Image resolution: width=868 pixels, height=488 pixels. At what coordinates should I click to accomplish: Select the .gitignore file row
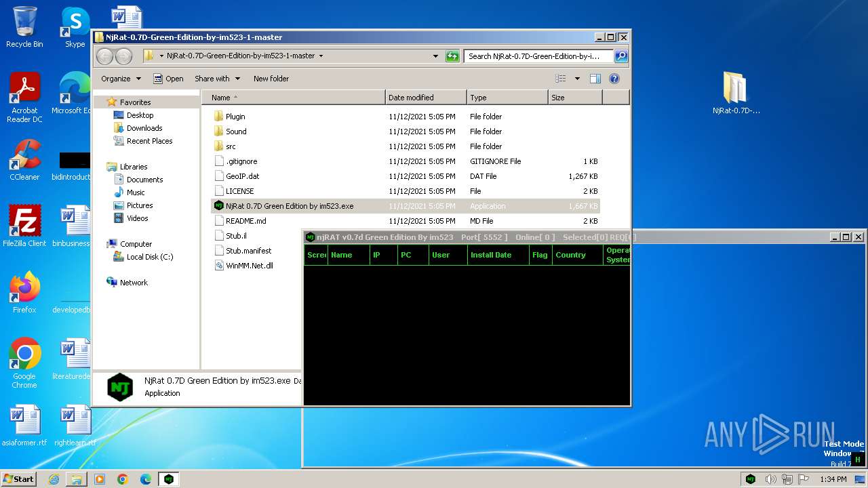406,161
